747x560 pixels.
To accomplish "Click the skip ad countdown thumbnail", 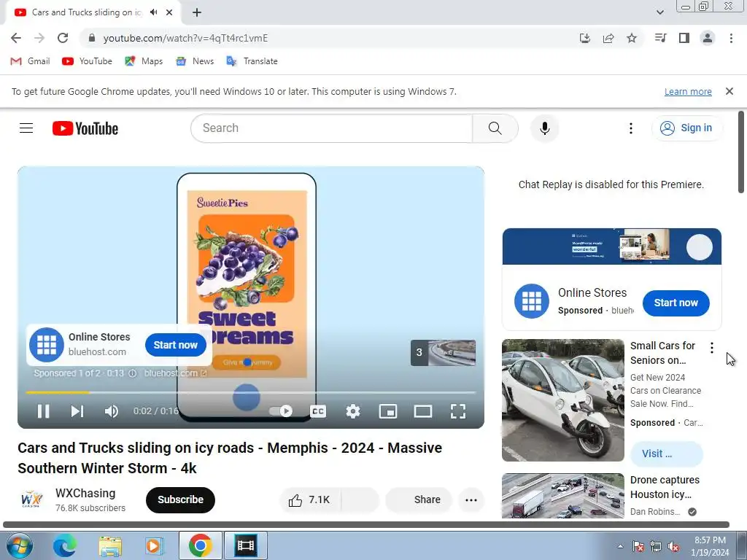I will [443, 353].
